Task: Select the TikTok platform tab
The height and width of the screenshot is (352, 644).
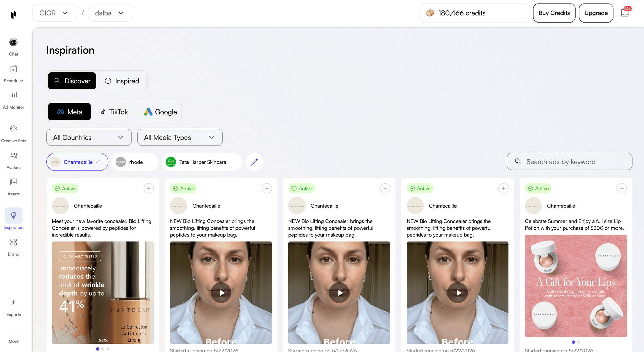Action: [114, 112]
